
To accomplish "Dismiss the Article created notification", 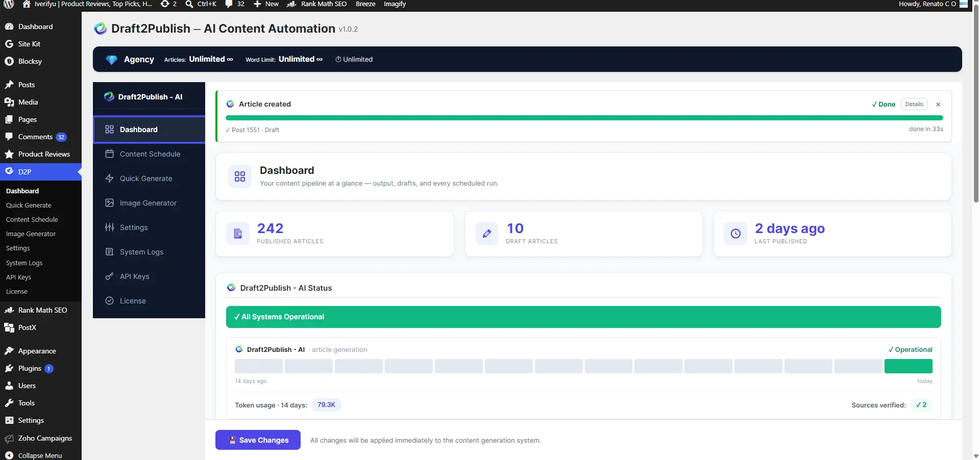I will (x=938, y=105).
